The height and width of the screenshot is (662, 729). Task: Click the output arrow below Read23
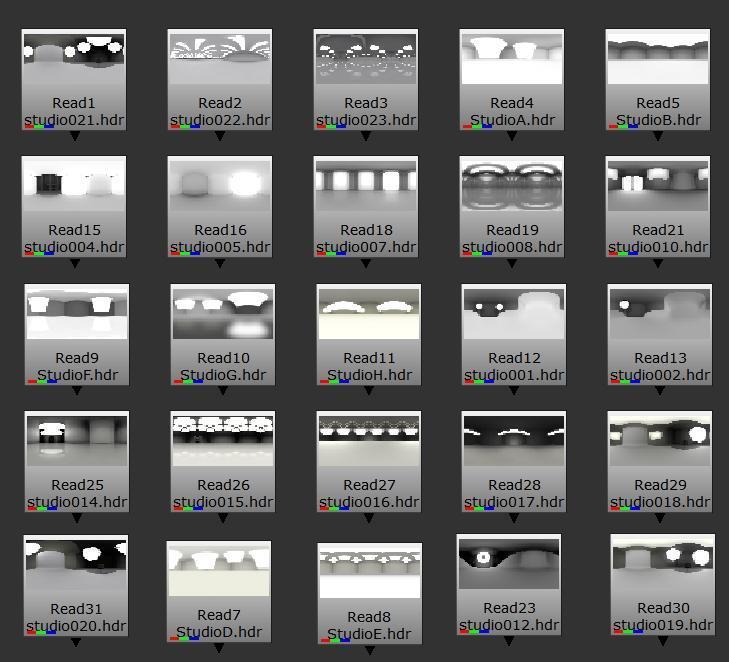click(509, 641)
